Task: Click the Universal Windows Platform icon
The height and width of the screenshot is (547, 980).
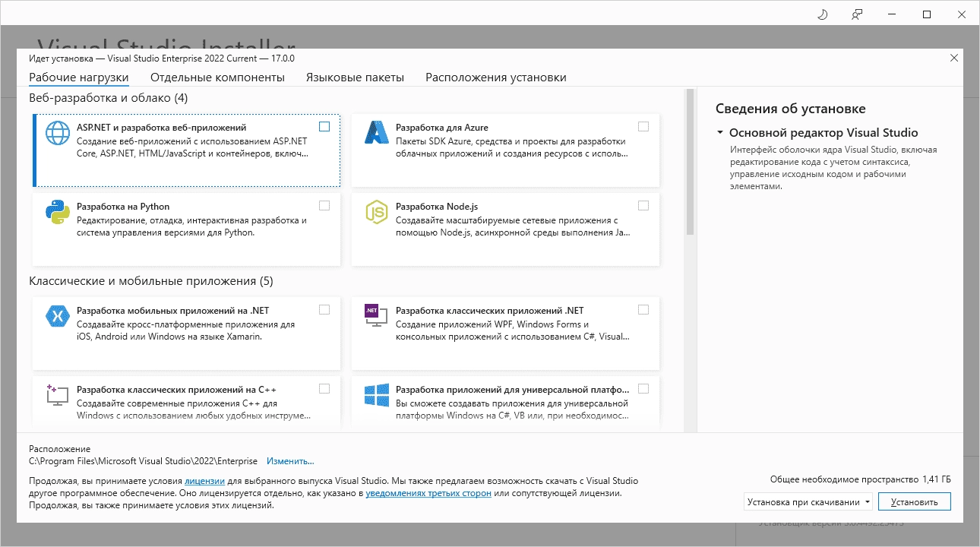Action: (377, 395)
